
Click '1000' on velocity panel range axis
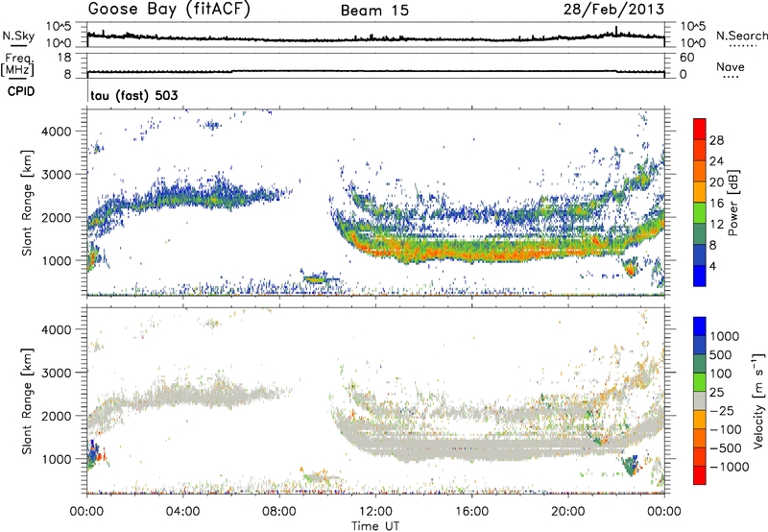pyautogui.click(x=56, y=459)
